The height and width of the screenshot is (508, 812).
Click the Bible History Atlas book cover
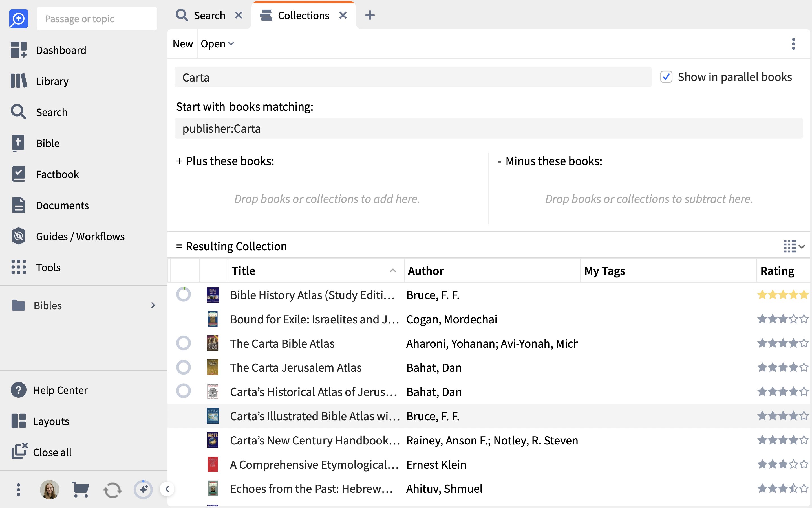[213, 295]
